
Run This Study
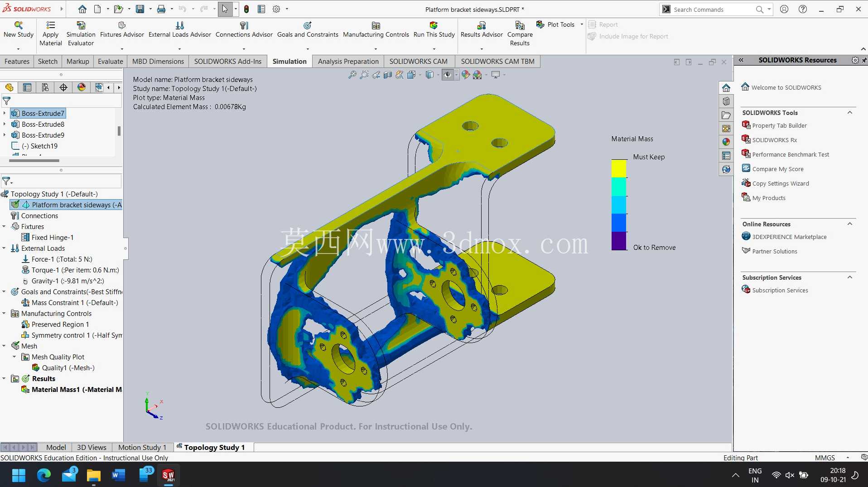click(434, 29)
